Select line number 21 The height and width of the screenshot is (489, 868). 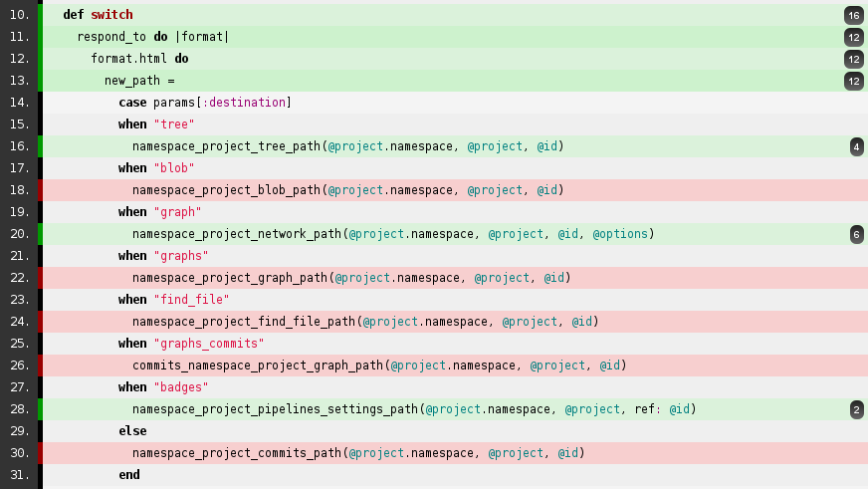coord(19,256)
